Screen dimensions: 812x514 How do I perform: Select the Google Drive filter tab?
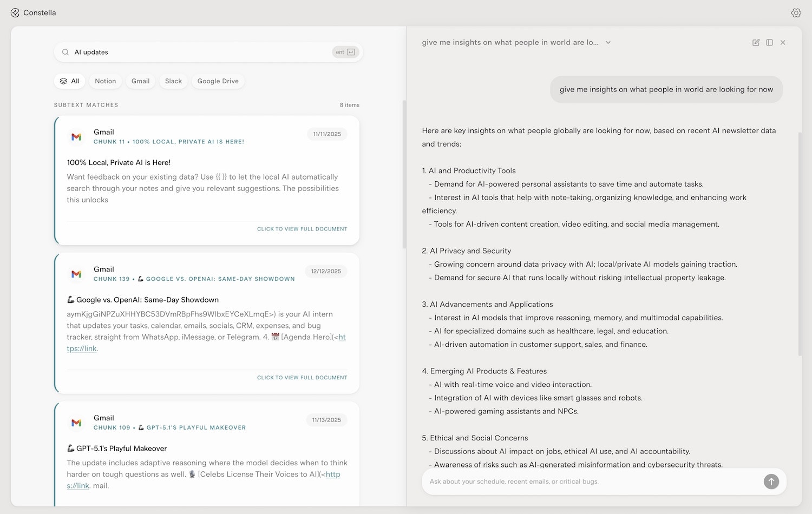click(x=218, y=81)
